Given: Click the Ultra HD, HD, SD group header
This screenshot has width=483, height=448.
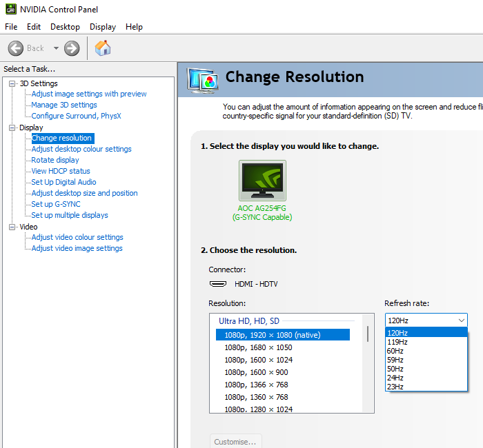Looking at the screenshot, I should coord(249,321).
